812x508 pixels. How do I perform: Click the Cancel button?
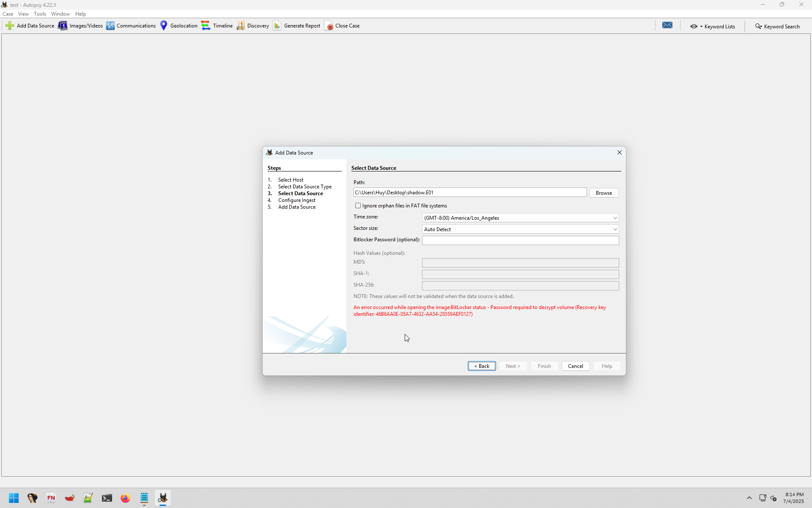575,366
